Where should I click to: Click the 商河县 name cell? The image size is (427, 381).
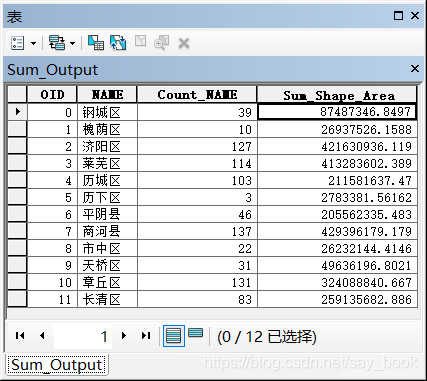(107, 231)
